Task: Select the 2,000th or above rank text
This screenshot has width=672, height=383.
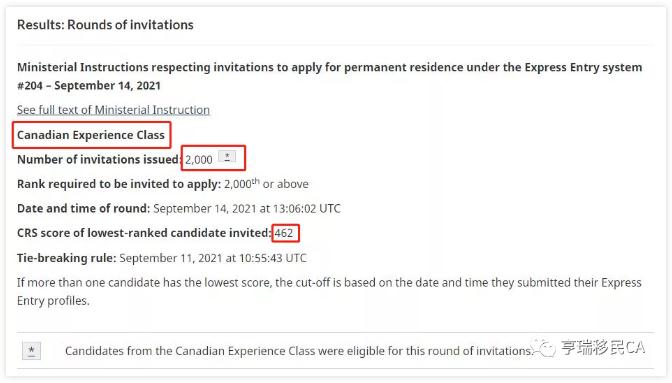Action: tap(266, 183)
